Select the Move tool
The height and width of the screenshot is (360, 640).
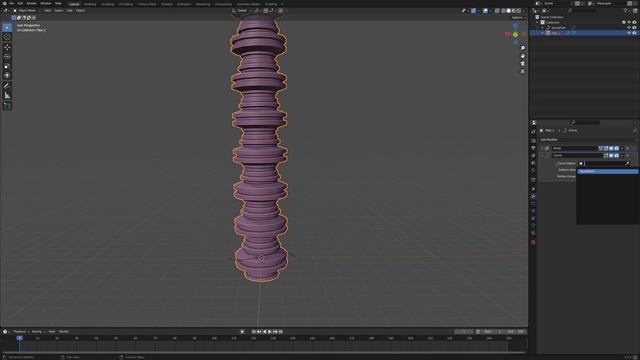pyautogui.click(x=7, y=47)
